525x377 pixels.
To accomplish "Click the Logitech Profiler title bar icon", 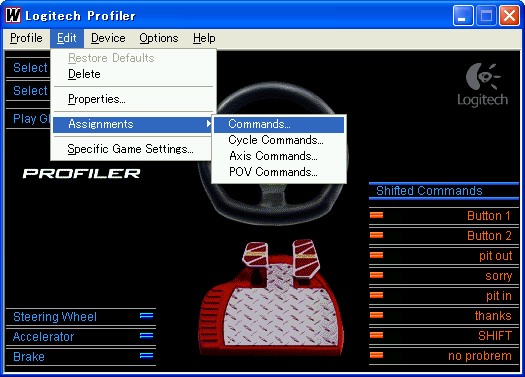I will (13, 15).
